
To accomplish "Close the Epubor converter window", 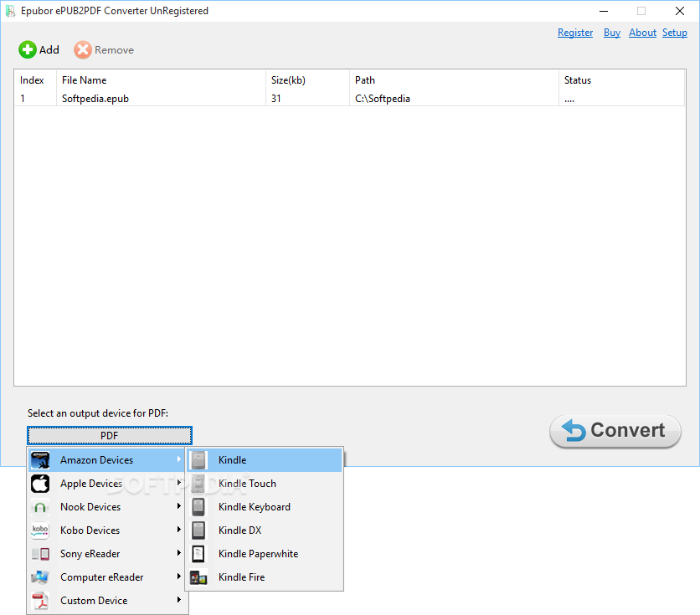I will (679, 11).
